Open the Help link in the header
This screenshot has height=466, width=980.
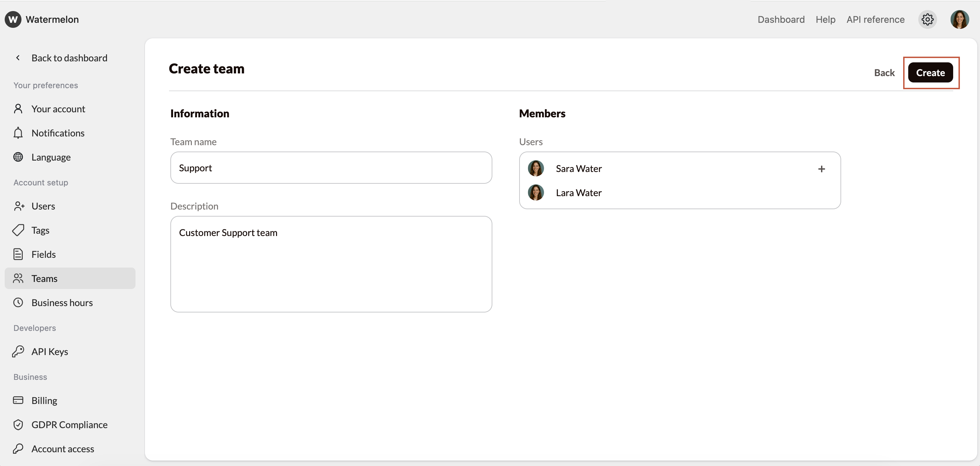(825, 19)
